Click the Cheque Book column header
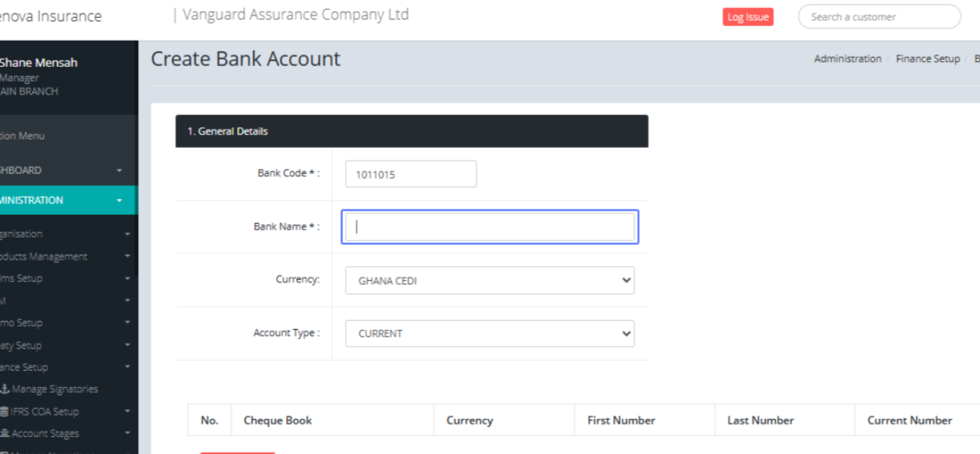 (x=278, y=421)
